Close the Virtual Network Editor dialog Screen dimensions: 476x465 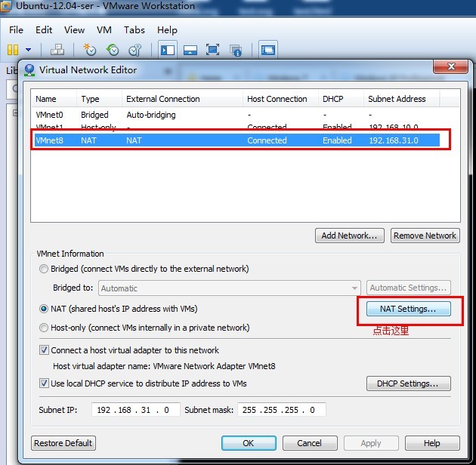(450, 66)
